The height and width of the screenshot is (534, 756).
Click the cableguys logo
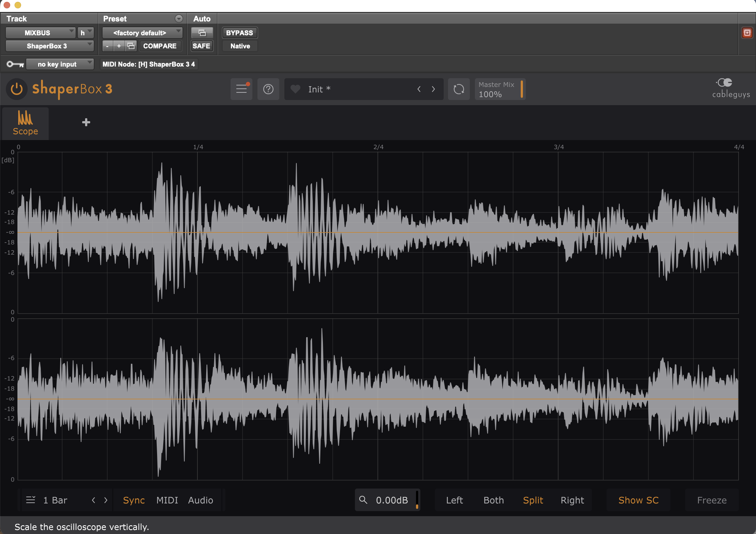[731, 88]
